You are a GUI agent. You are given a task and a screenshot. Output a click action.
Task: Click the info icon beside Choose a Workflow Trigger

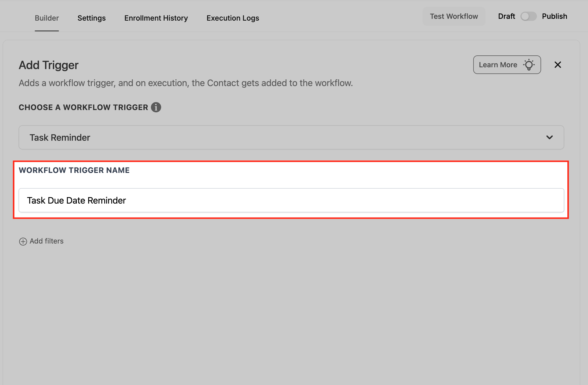pos(156,107)
